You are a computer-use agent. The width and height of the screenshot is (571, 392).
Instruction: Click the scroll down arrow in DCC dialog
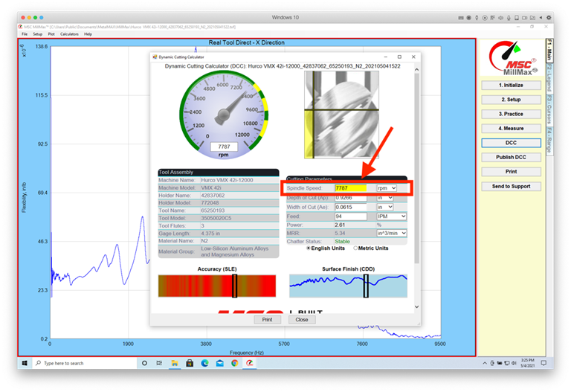416,306
